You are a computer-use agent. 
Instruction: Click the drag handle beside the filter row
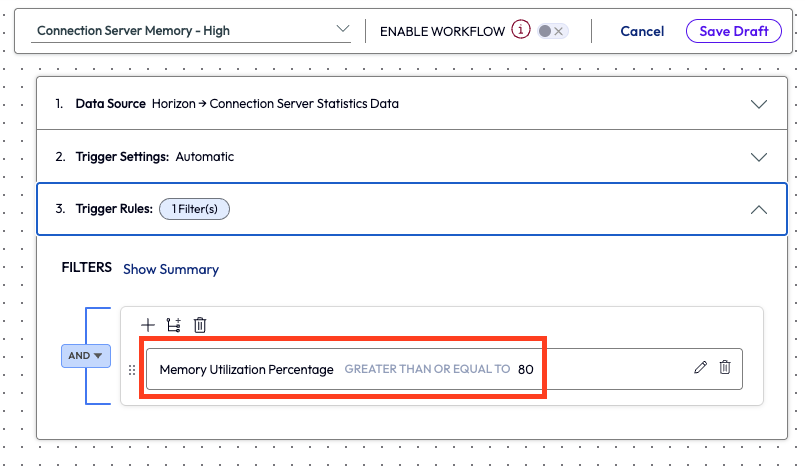click(x=132, y=369)
